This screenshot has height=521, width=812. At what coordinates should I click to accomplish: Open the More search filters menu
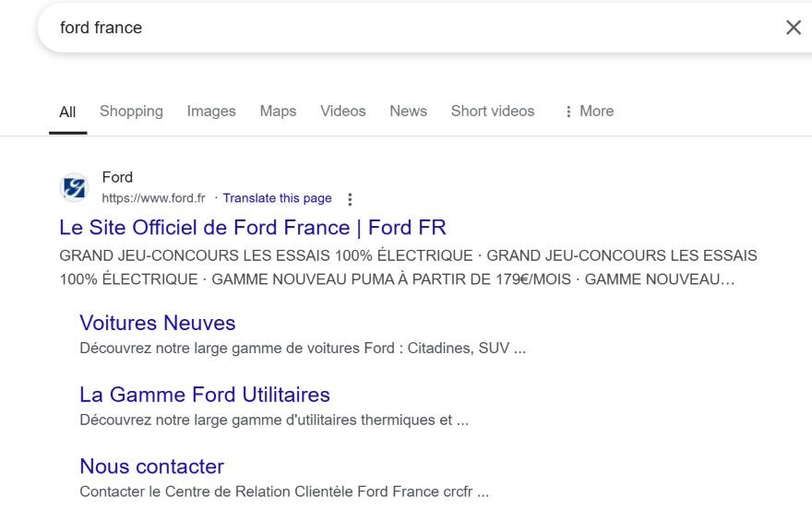point(590,112)
